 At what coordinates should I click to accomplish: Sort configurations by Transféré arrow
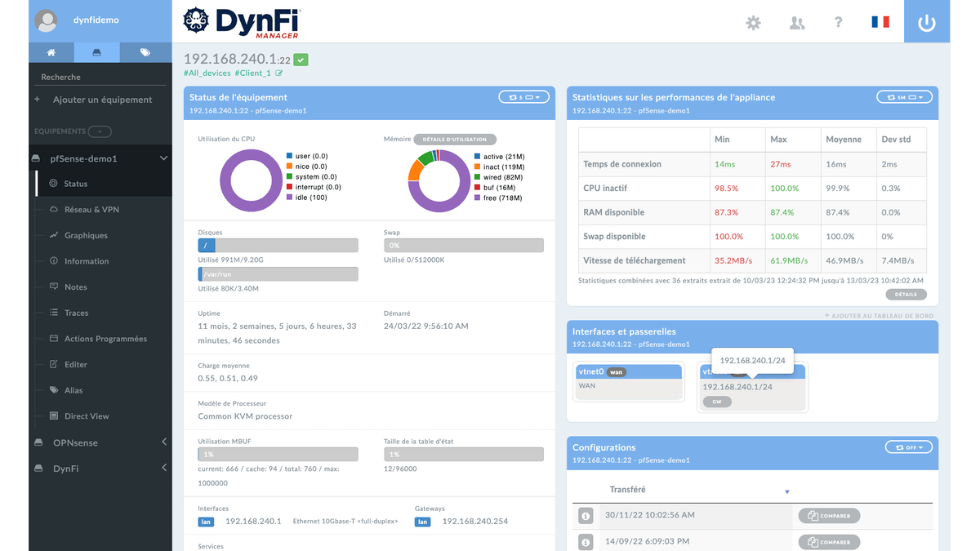pos(787,491)
